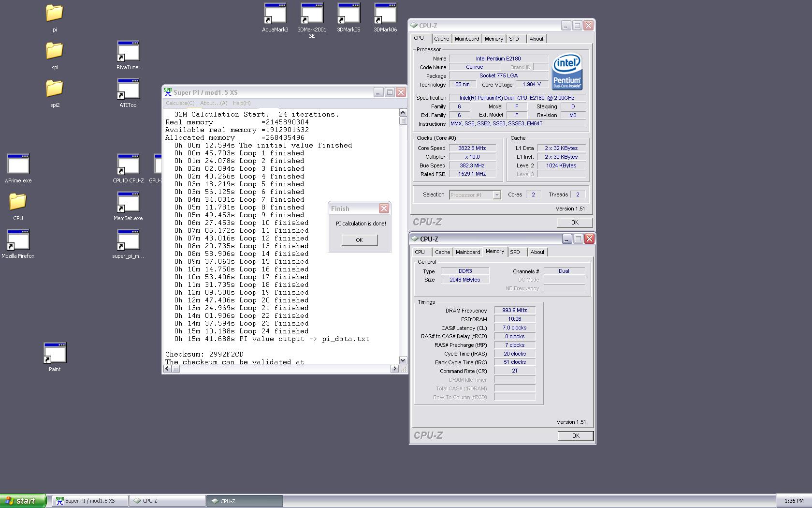
Task: Click OK in upper CPU-Z window
Action: pos(575,223)
